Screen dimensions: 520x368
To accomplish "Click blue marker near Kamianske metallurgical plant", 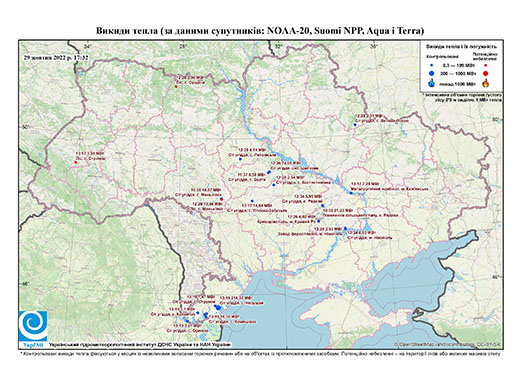I will [x=351, y=193].
